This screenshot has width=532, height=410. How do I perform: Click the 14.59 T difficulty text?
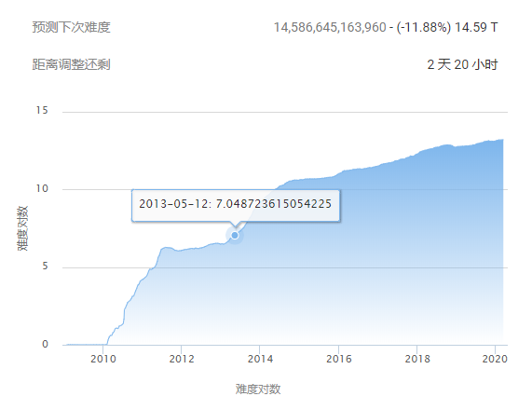[x=476, y=27]
